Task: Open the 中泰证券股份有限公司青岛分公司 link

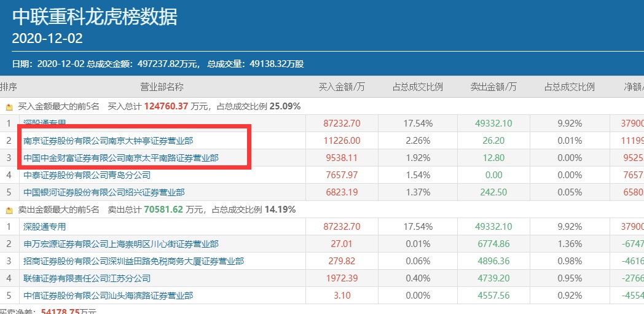Action: tap(87, 175)
